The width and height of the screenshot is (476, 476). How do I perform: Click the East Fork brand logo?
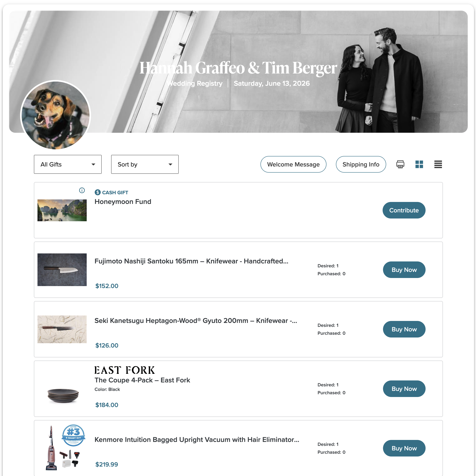[x=125, y=370]
